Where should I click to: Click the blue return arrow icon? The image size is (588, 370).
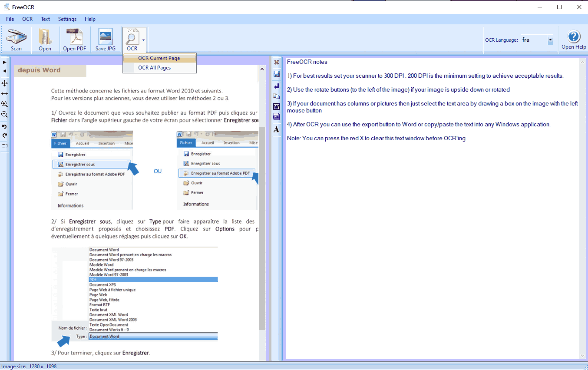(277, 86)
